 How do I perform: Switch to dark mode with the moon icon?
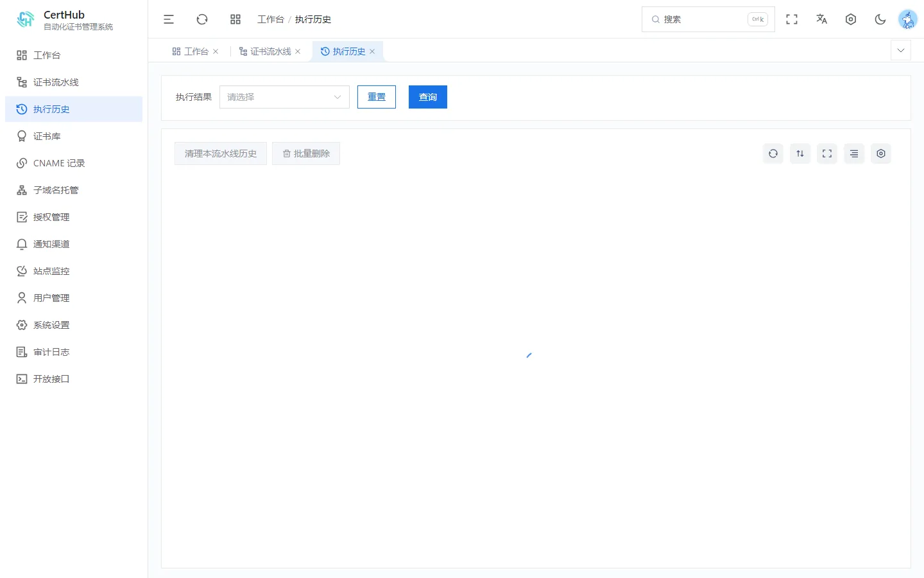[880, 19]
